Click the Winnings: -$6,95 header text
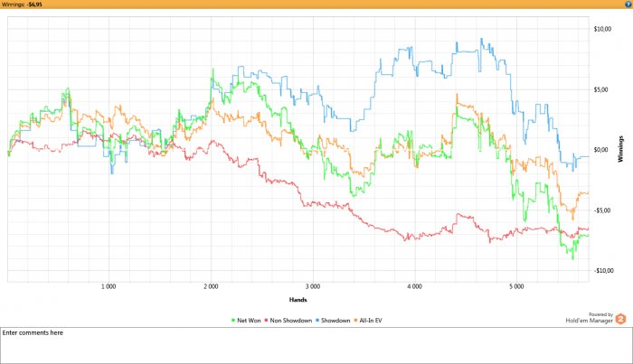Screen dimensions: 633x364 [x=22, y=5]
